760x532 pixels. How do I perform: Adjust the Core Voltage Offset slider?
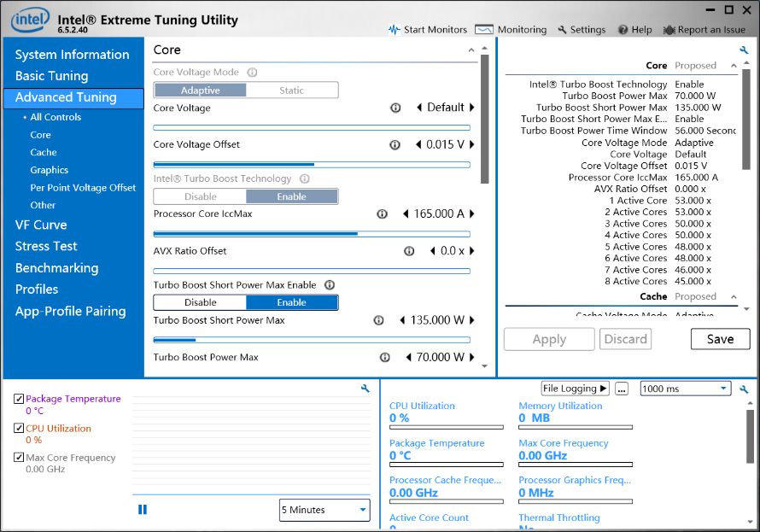tap(312, 165)
